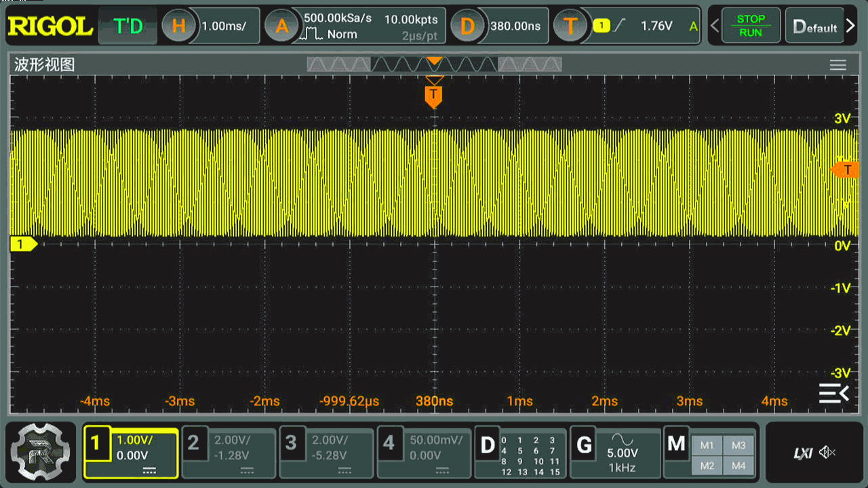Viewport: 868px width, 488px height.
Task: Click the T'D trigger status indicator
Action: [128, 26]
